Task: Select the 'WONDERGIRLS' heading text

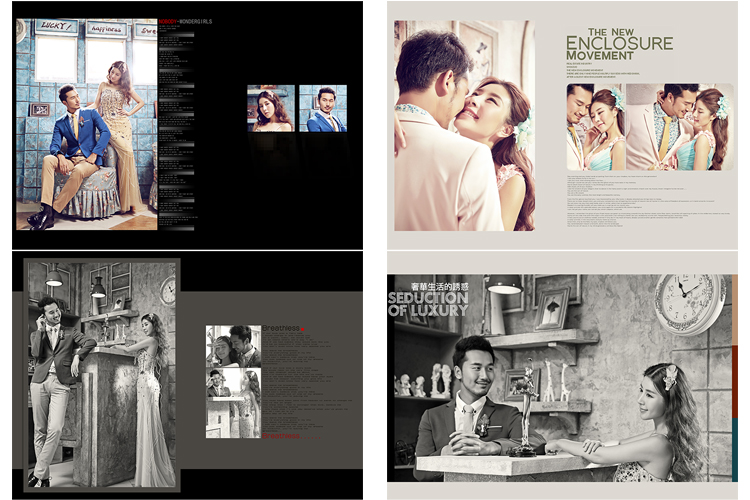Action: coord(195,21)
